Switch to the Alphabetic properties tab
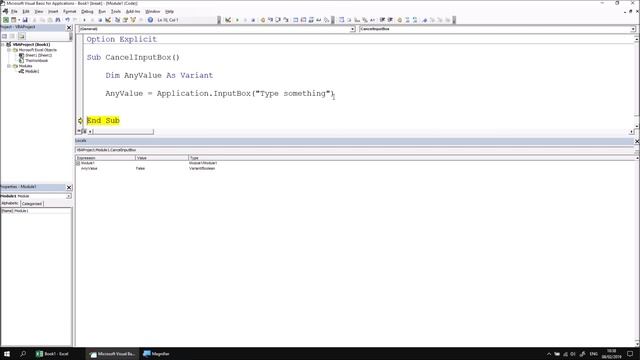Viewport: 640px width, 360px height. (10, 203)
